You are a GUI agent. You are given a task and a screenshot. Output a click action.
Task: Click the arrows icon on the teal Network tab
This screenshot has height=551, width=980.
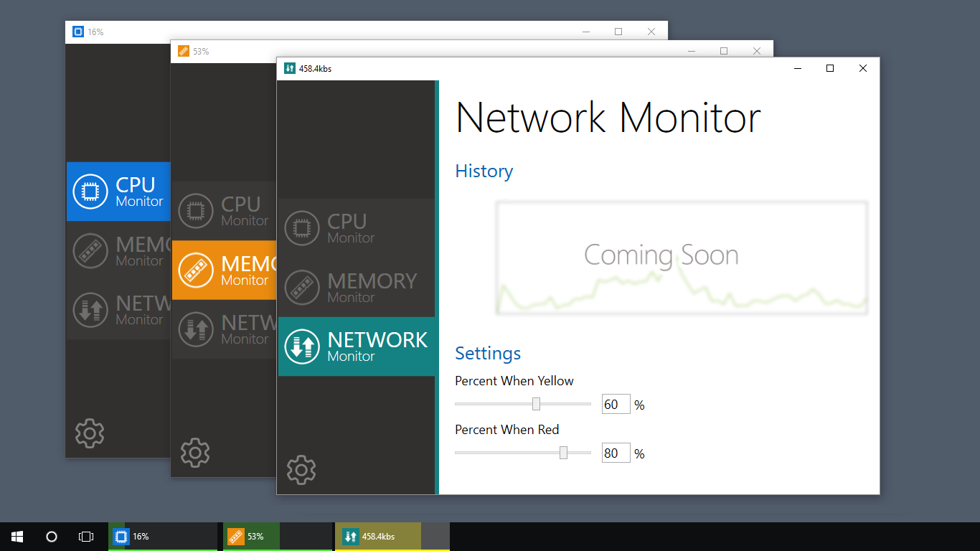301,347
